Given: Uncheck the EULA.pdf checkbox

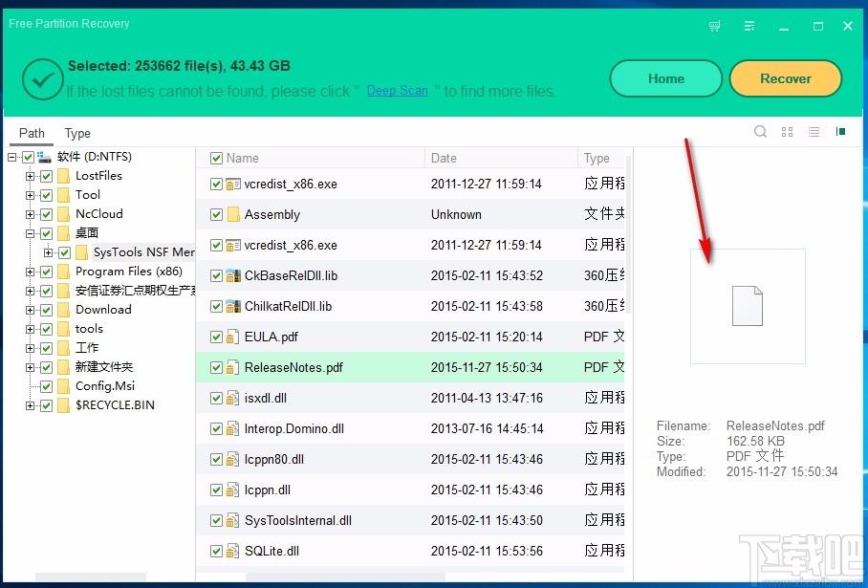Looking at the screenshot, I should [216, 337].
